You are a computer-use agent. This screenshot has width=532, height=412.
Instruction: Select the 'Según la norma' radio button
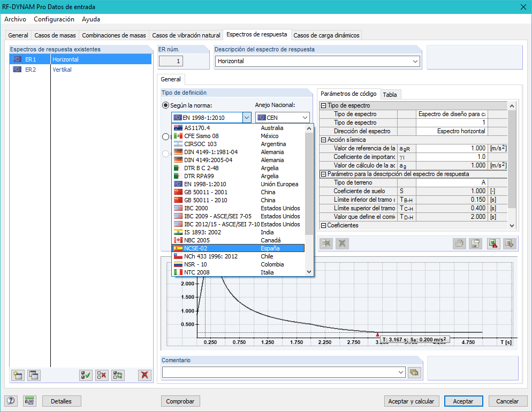(165, 105)
